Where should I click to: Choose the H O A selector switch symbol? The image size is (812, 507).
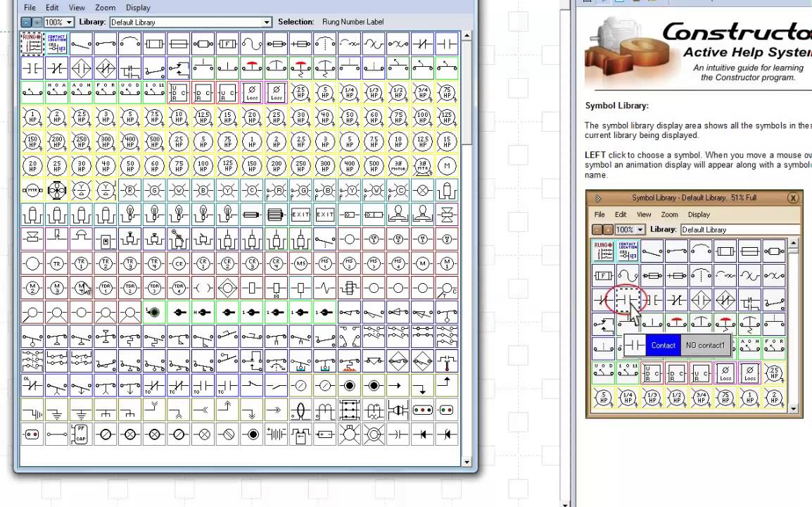[57, 92]
